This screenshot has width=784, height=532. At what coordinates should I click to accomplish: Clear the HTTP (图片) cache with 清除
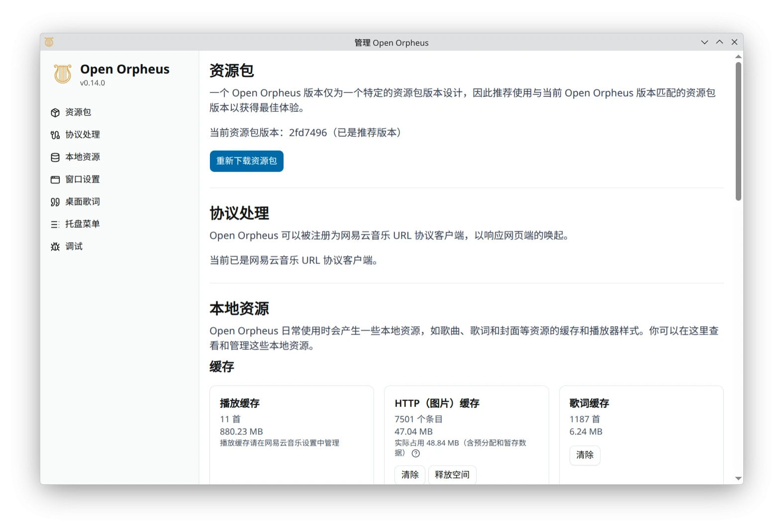410,475
